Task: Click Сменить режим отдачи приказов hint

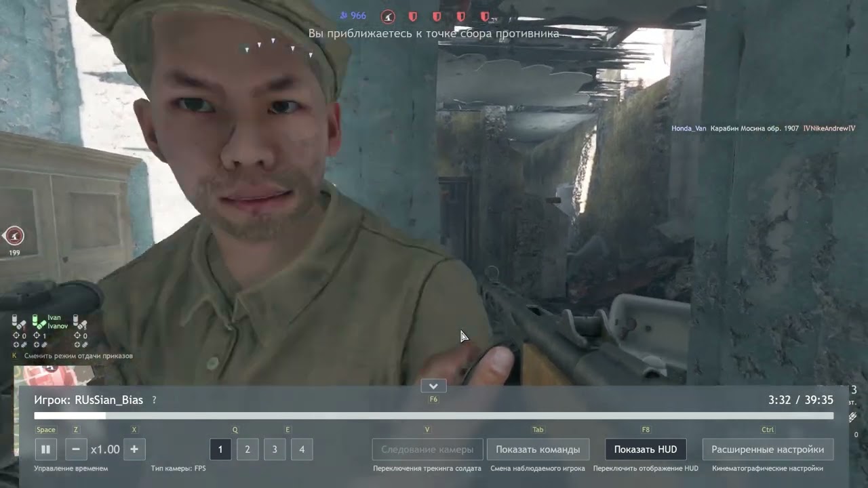Action: click(79, 356)
